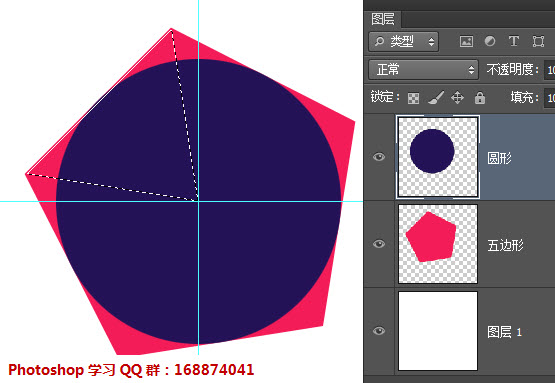Viewport: 555px width, 383px height.
Task: Hide the 圆形 layer via eye icon
Action: coord(379,157)
